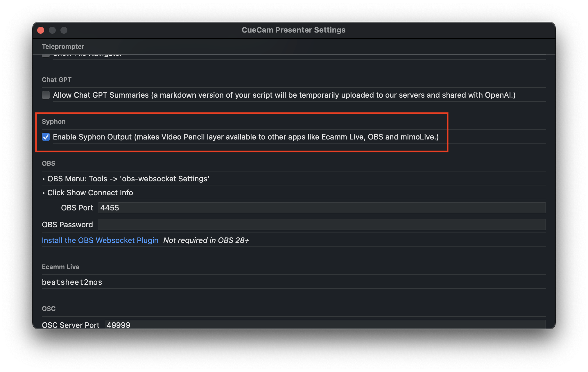Open the Install the OBS Websocket Plugin link
588x372 pixels.
coord(100,240)
